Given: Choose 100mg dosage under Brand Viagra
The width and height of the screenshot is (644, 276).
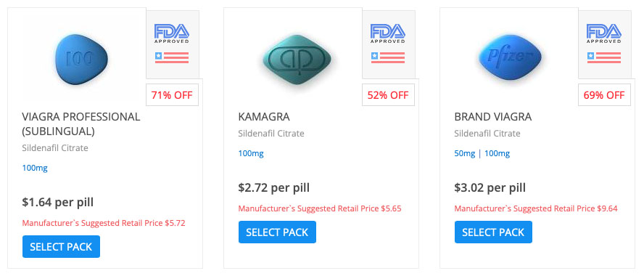Looking at the screenshot, I should [497, 153].
